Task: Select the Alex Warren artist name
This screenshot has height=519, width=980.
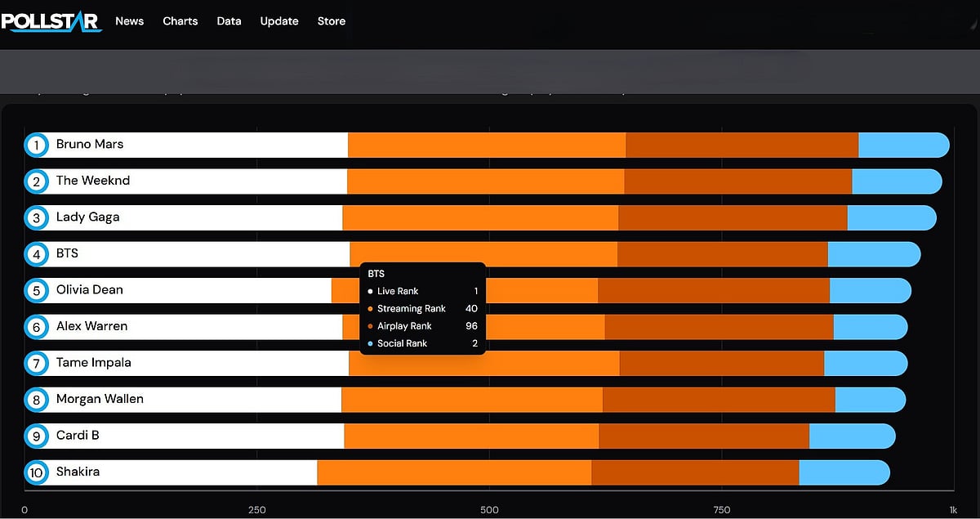Action: (x=91, y=326)
